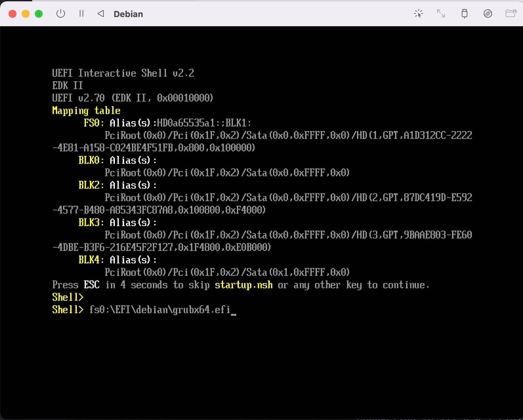Open the shared folder icon
This screenshot has width=523, height=420.
point(511,13)
